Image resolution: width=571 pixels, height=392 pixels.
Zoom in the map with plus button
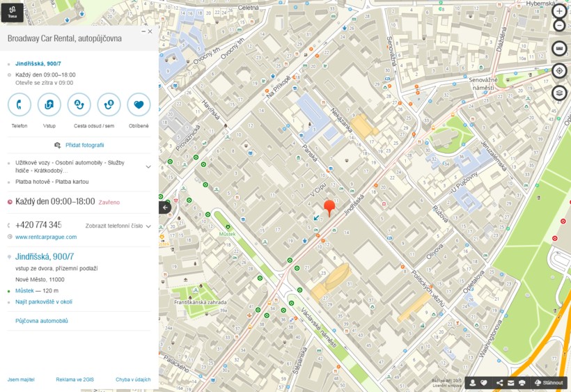[559, 11]
